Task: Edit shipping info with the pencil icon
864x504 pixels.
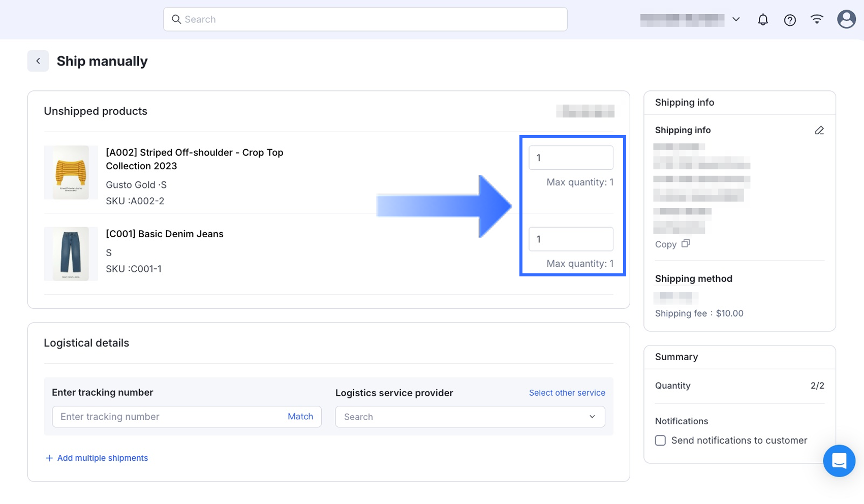Action: click(x=819, y=131)
